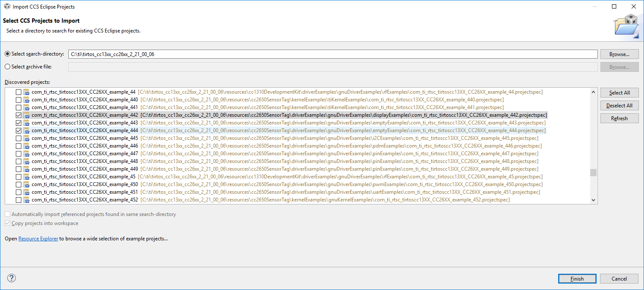Click the project icon next to example_445
Image resolution: width=644 pixels, height=290 pixels.
tap(26, 138)
